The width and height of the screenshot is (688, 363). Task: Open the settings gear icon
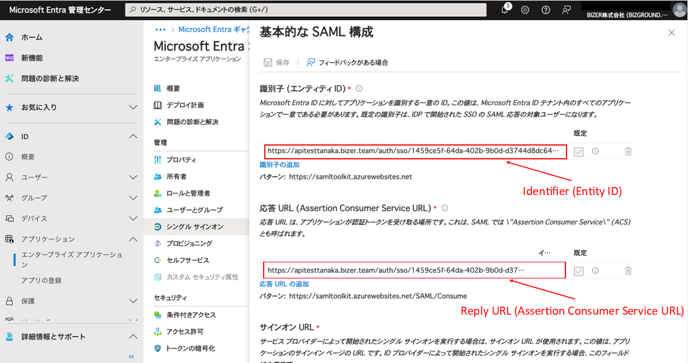tap(525, 10)
